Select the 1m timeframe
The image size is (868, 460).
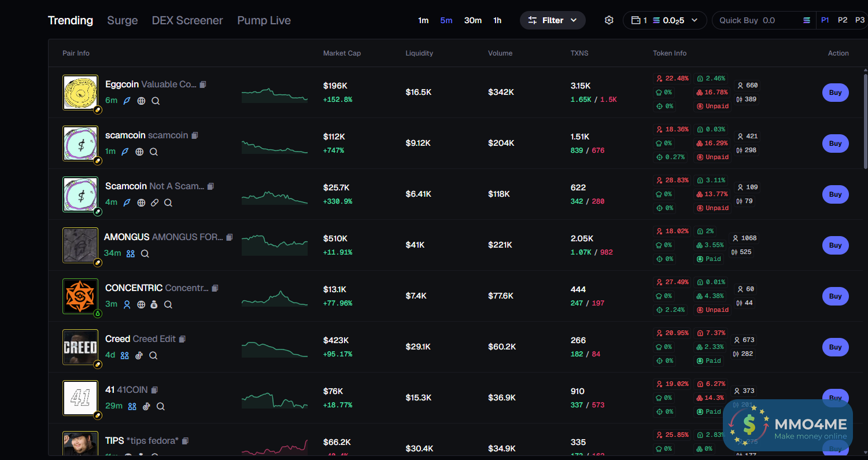click(x=423, y=20)
